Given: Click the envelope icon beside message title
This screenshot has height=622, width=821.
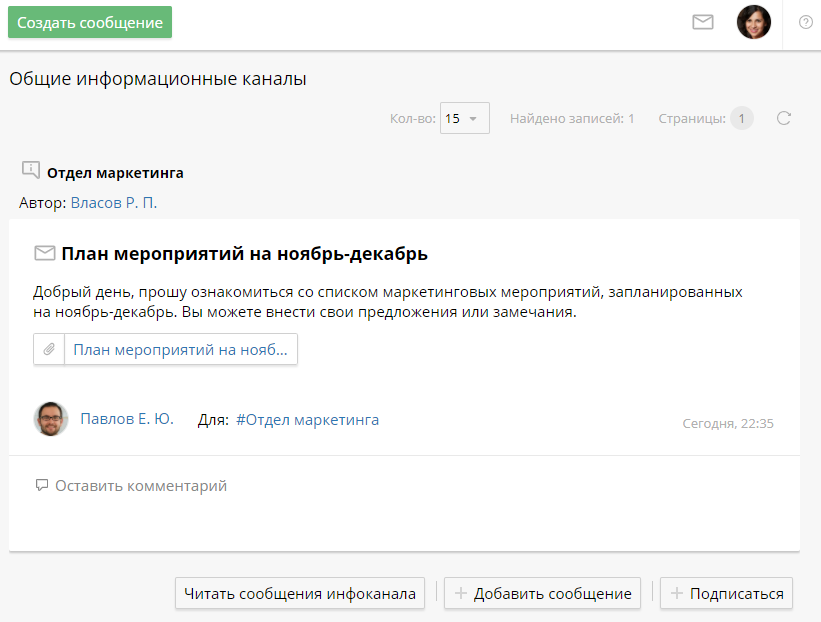Looking at the screenshot, I should (x=44, y=253).
